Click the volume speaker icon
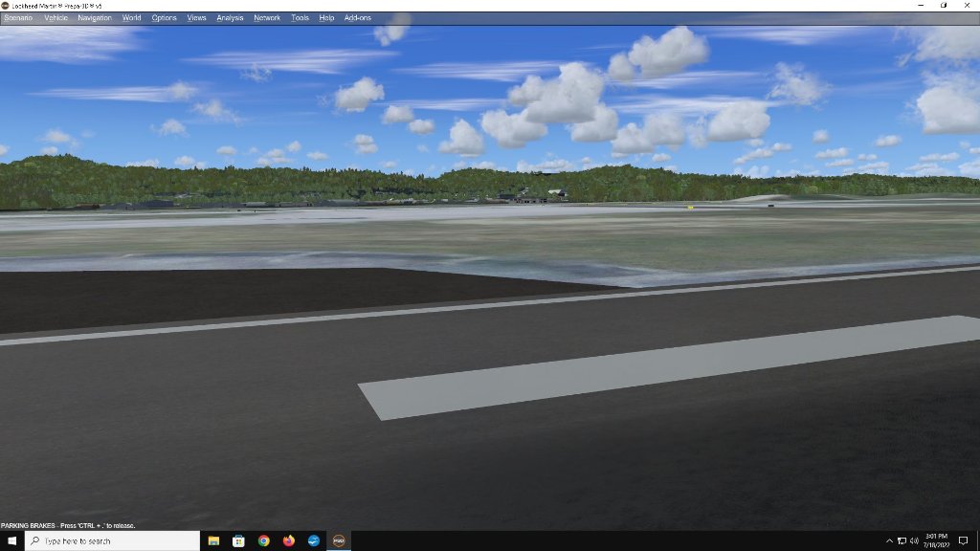980x551 pixels. click(914, 540)
